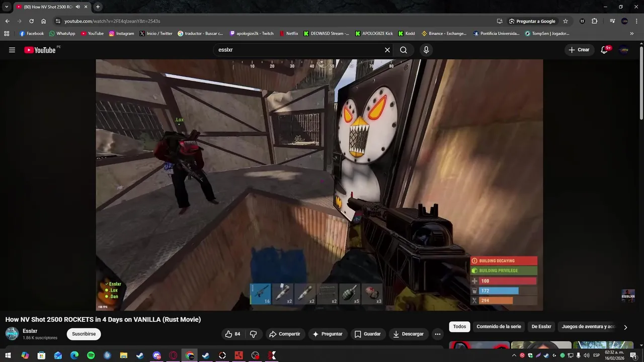Viewport: 644px width, 362px height.
Task: Share video using Compartir button
Action: (285, 334)
